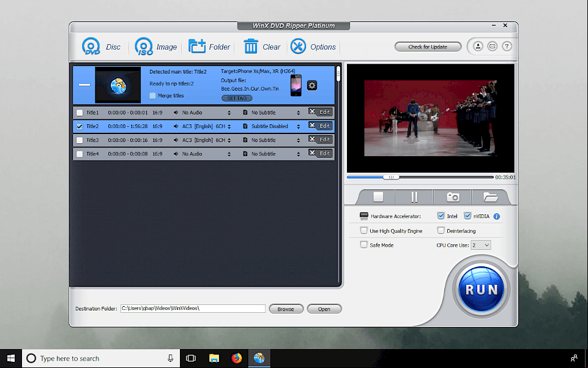The width and height of the screenshot is (588, 368).
Task: Open File Explorer from taskbar
Action: (214, 358)
